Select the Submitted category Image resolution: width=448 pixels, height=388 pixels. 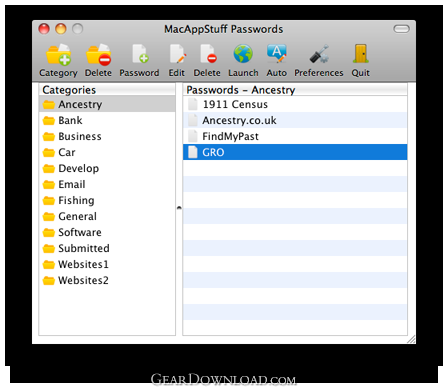(107, 248)
